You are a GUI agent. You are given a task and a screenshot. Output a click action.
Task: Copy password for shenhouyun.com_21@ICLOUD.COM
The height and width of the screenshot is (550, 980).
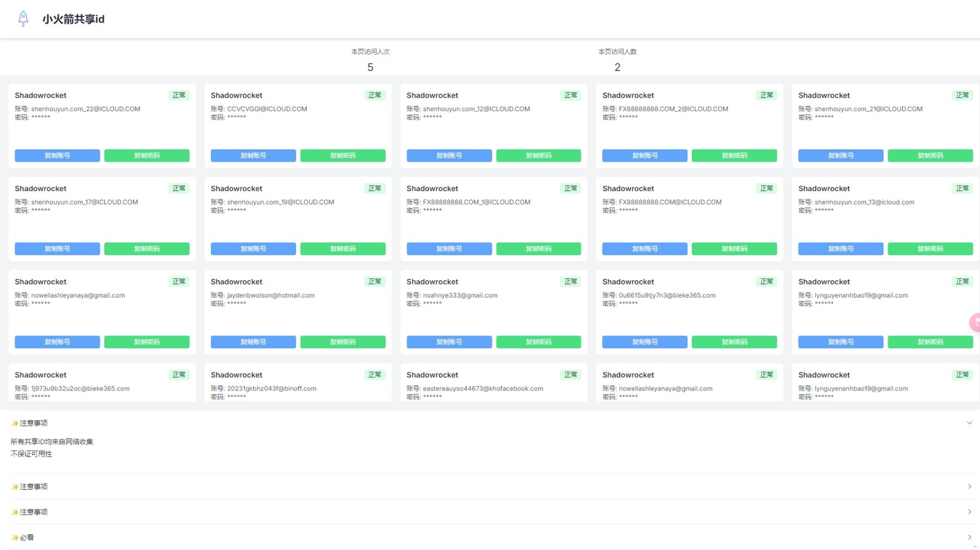click(x=930, y=156)
